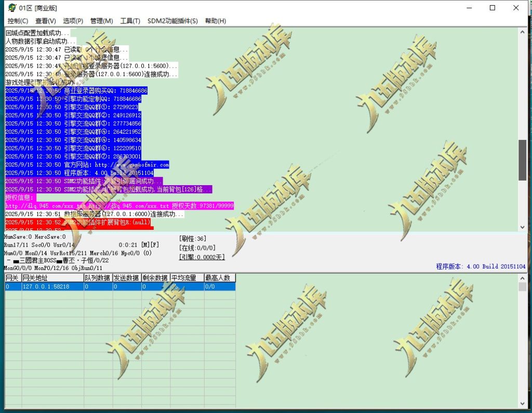Open the 管理(M) menu
532x413 pixels.
[x=101, y=21]
